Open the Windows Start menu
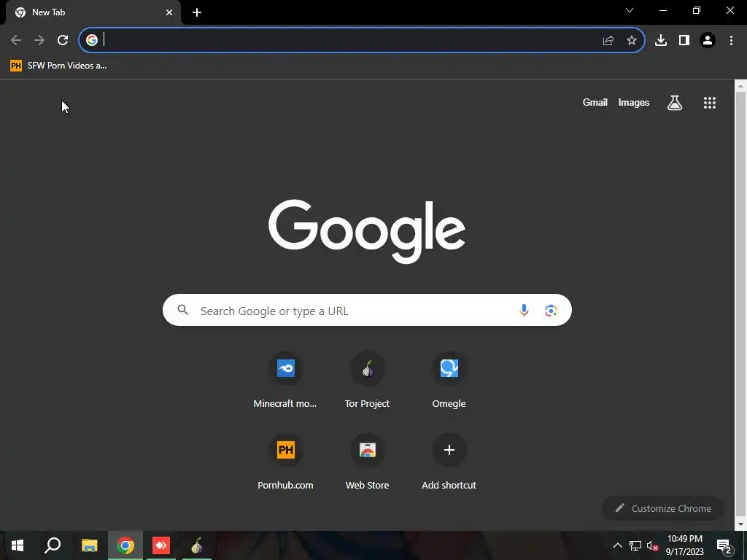The width and height of the screenshot is (747, 560). click(18, 545)
